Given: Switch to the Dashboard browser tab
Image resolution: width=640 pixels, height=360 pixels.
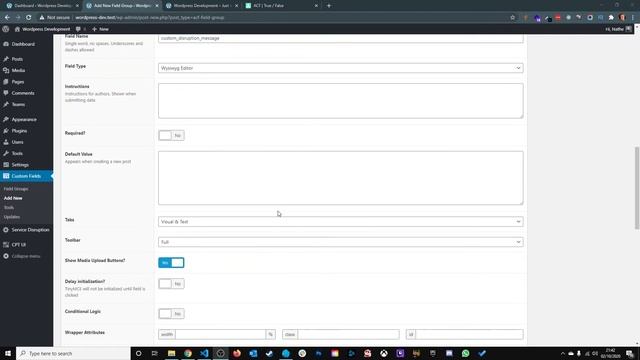Looking at the screenshot, I should click(41, 6).
